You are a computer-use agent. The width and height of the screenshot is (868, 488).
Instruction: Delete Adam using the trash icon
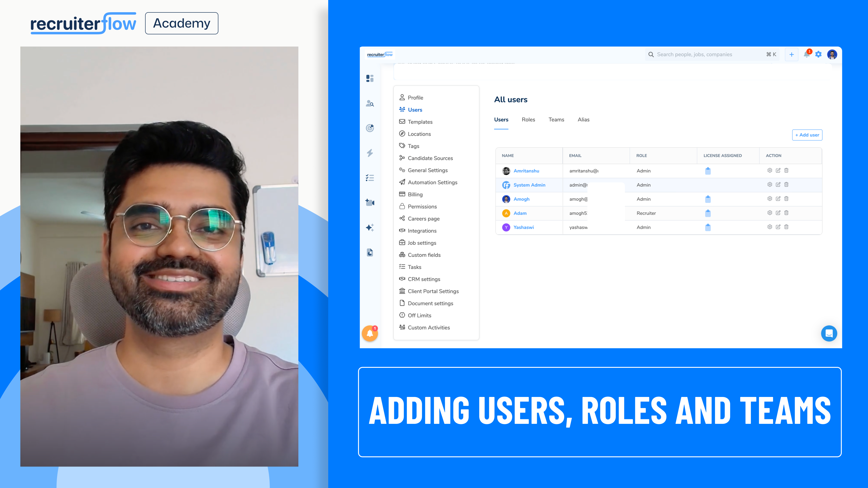786,213
